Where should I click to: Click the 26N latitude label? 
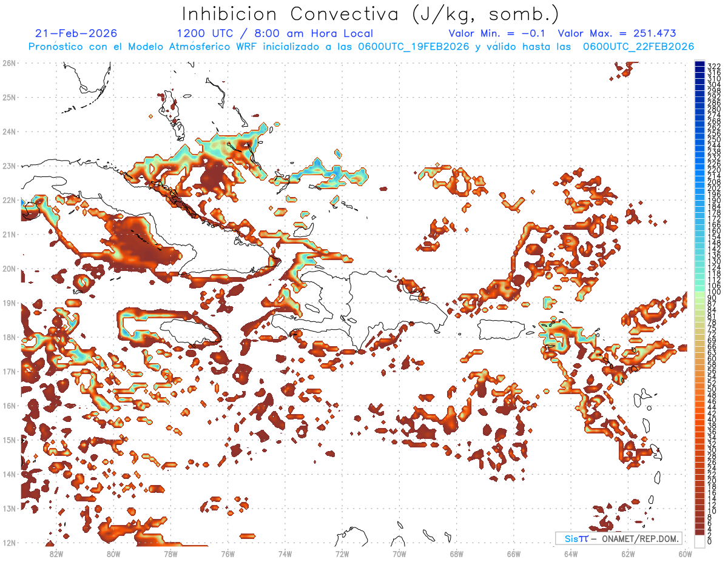8,62
